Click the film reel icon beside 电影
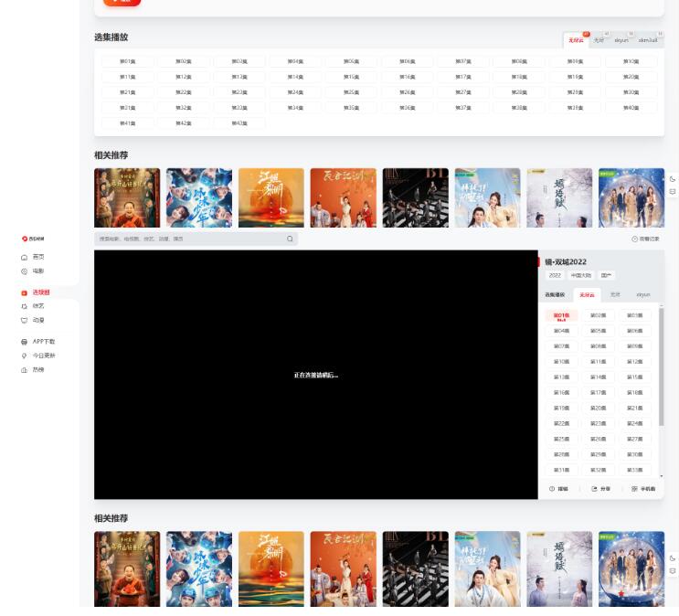 [x=25, y=271]
